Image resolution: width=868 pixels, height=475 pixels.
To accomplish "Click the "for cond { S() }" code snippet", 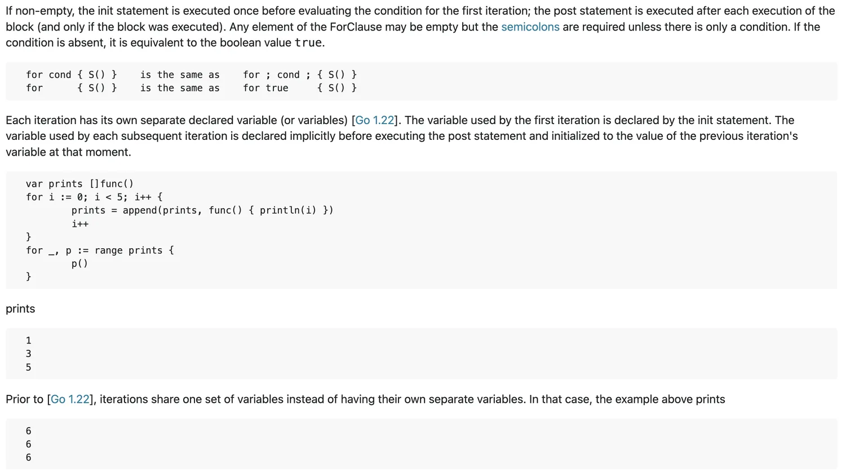I will coord(72,74).
